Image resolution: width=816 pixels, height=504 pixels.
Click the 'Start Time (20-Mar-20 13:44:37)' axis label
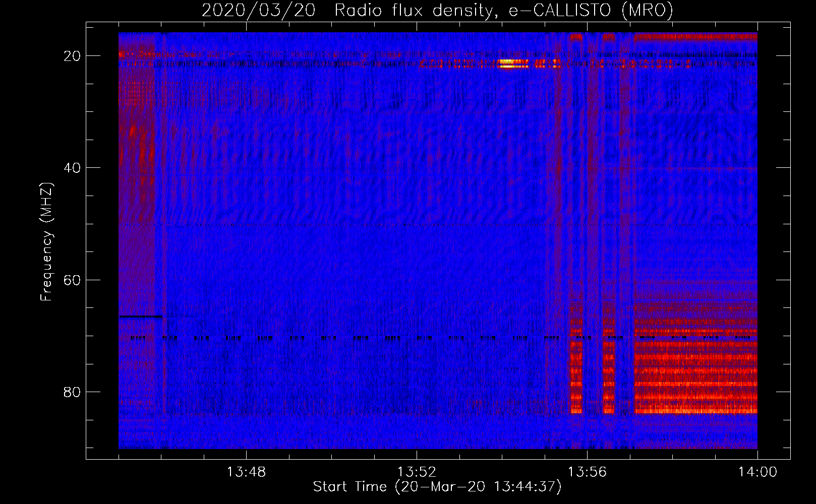[x=437, y=487]
